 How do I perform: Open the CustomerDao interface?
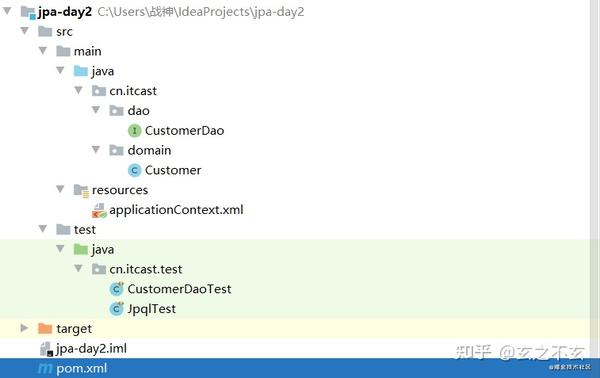coord(184,130)
